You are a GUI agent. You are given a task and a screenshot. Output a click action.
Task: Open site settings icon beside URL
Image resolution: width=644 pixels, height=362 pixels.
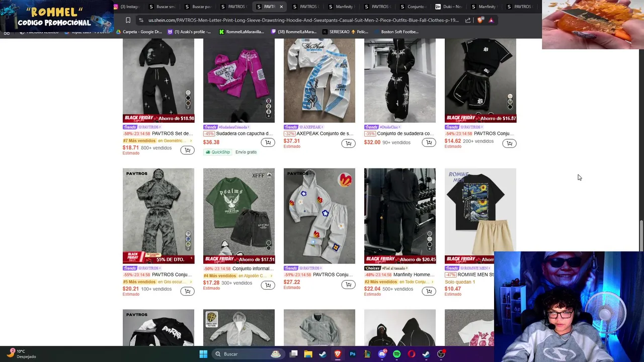(141, 20)
